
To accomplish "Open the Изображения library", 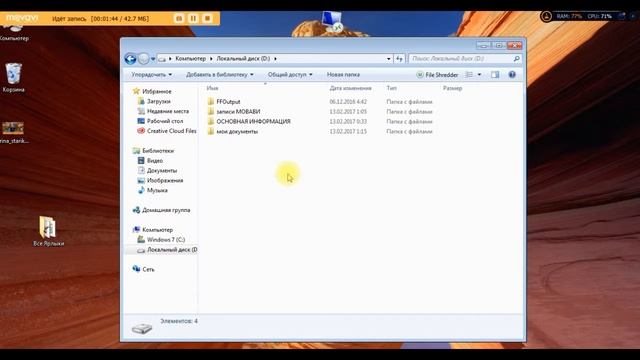I will (165, 180).
